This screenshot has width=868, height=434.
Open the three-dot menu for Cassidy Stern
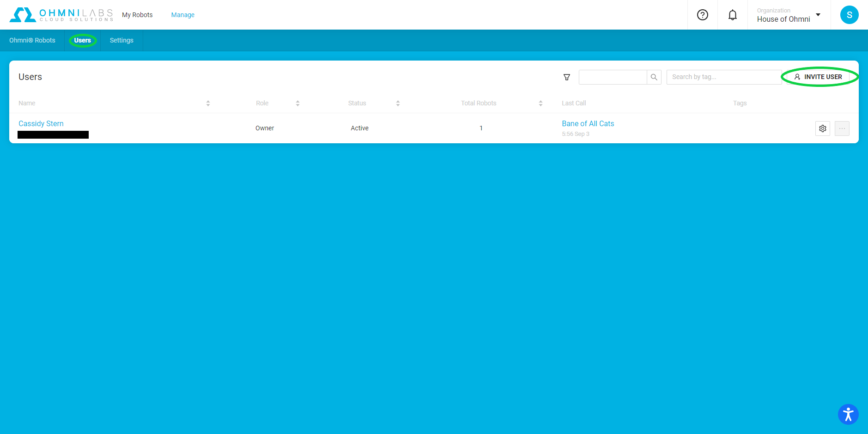(x=842, y=128)
